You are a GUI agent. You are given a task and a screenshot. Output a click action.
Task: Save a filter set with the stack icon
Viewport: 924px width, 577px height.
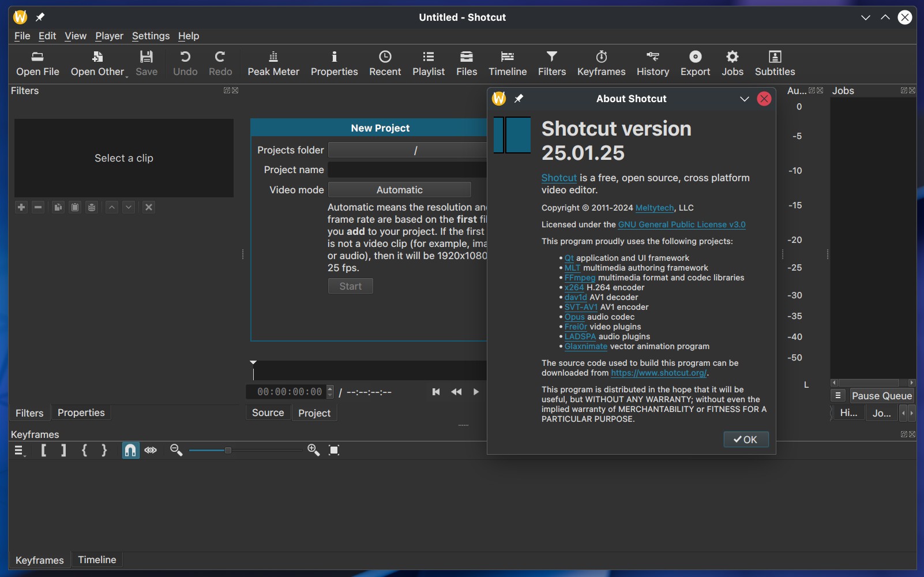(x=91, y=207)
